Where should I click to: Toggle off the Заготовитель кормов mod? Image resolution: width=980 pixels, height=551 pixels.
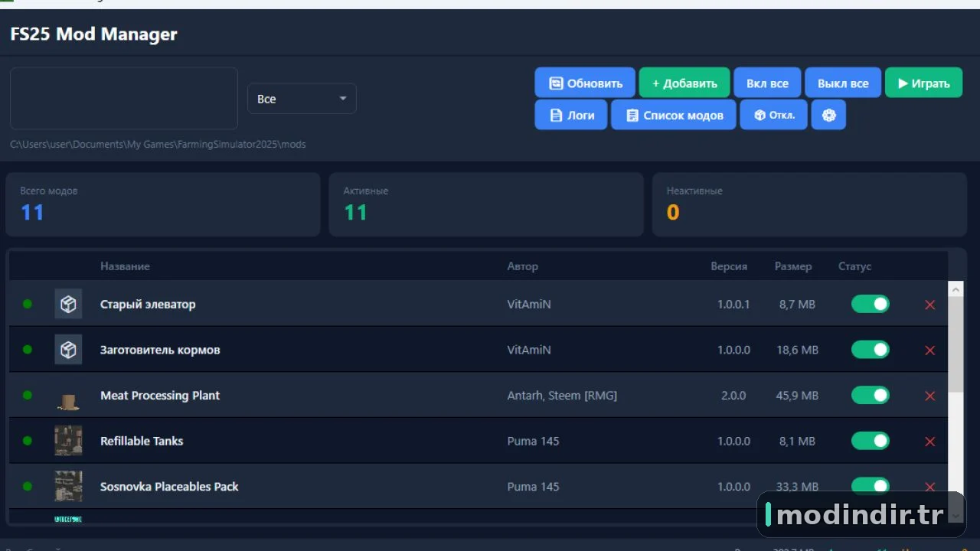871,350
